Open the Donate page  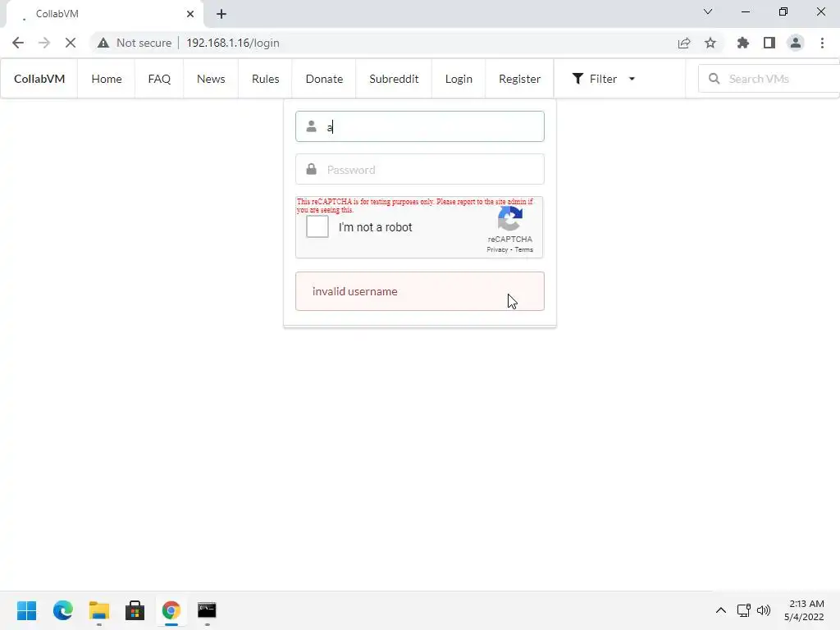pos(324,79)
